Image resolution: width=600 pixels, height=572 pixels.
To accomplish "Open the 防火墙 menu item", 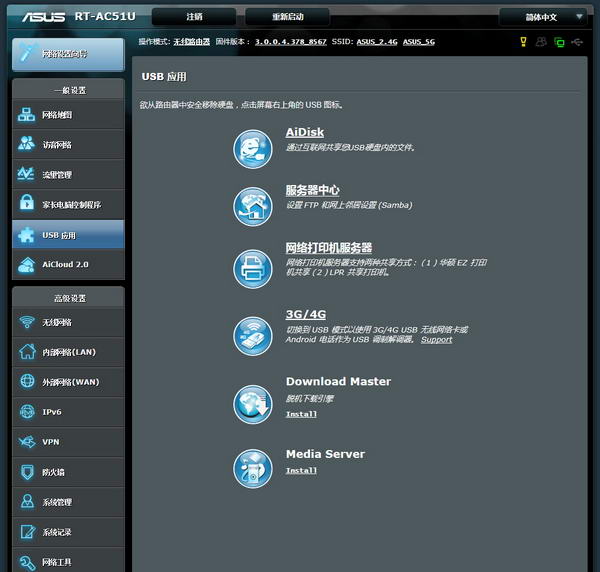I will pos(68,472).
